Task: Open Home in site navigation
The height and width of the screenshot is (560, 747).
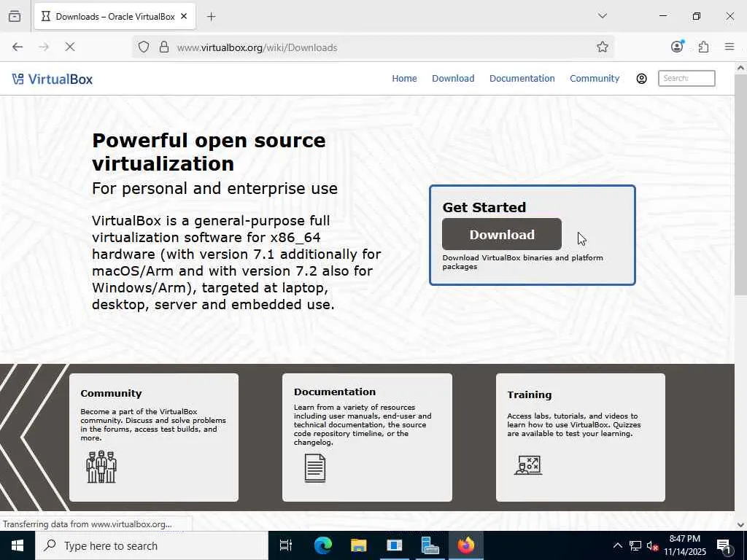Action: click(404, 79)
